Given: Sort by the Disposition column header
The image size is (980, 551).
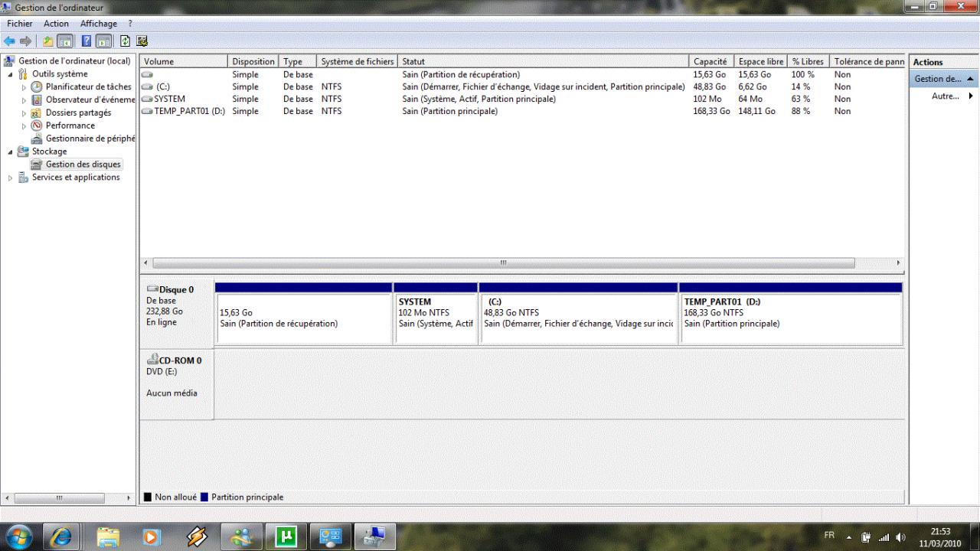Looking at the screenshot, I should (253, 62).
